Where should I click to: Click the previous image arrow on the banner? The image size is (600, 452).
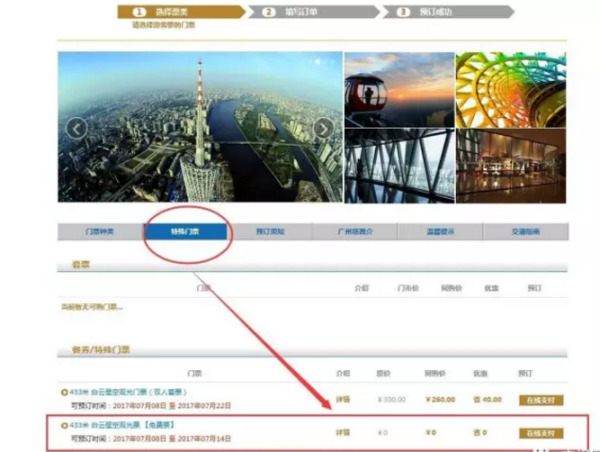77,129
